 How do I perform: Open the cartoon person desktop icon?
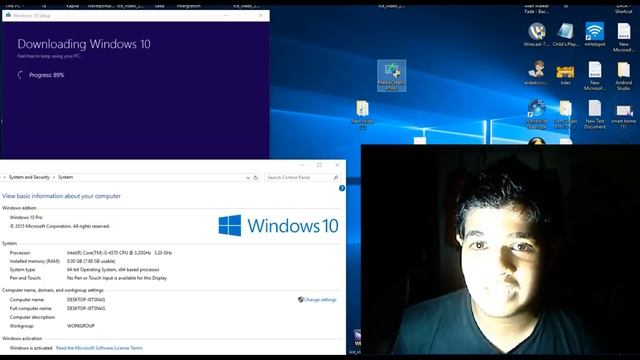537,73
